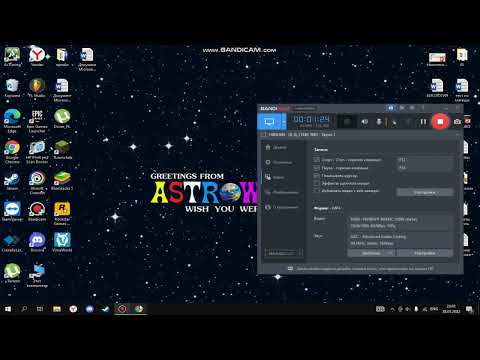Open File Explorer from the taskbar
This screenshot has width=480, height=360.
pyautogui.click(x=57, y=309)
